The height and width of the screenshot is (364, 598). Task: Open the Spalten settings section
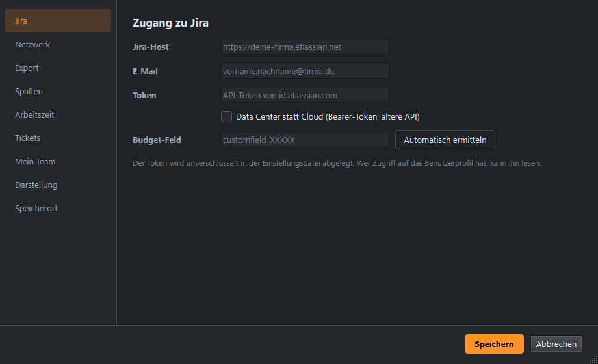[58, 91]
